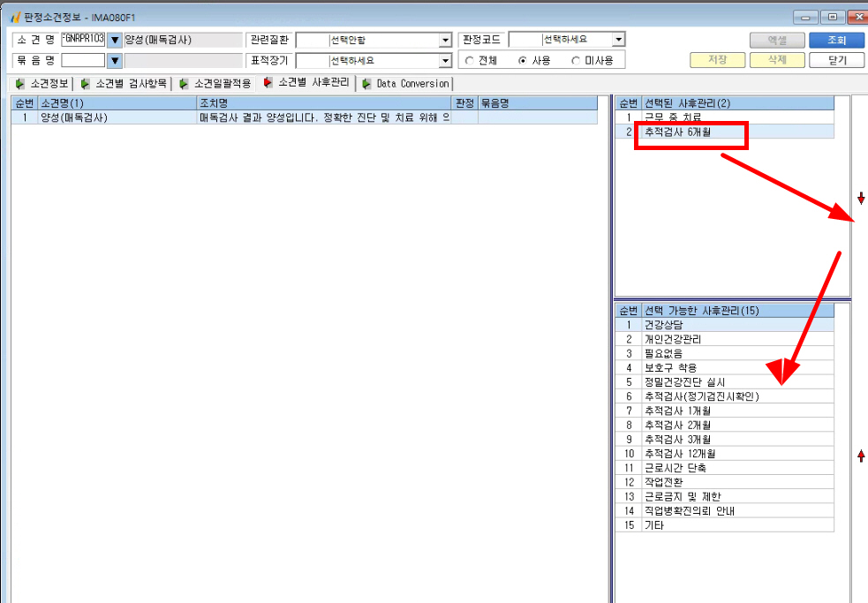The height and width of the screenshot is (603, 868).
Task: Click the green flag icon on 소견정보 tab
Action: [x=20, y=84]
